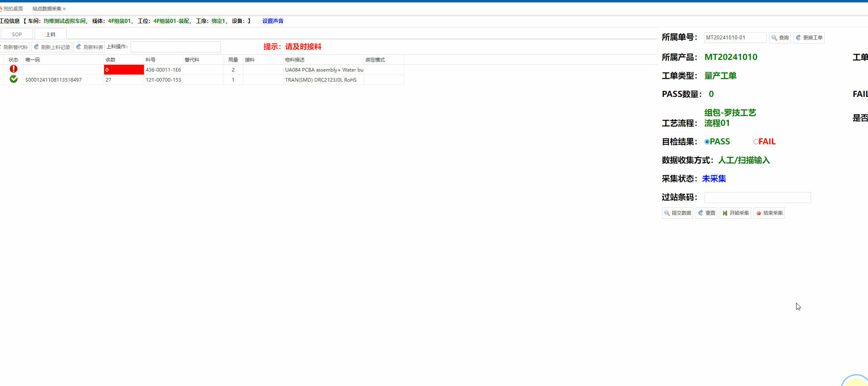
Task: Click the 提交数据 button
Action: point(678,213)
